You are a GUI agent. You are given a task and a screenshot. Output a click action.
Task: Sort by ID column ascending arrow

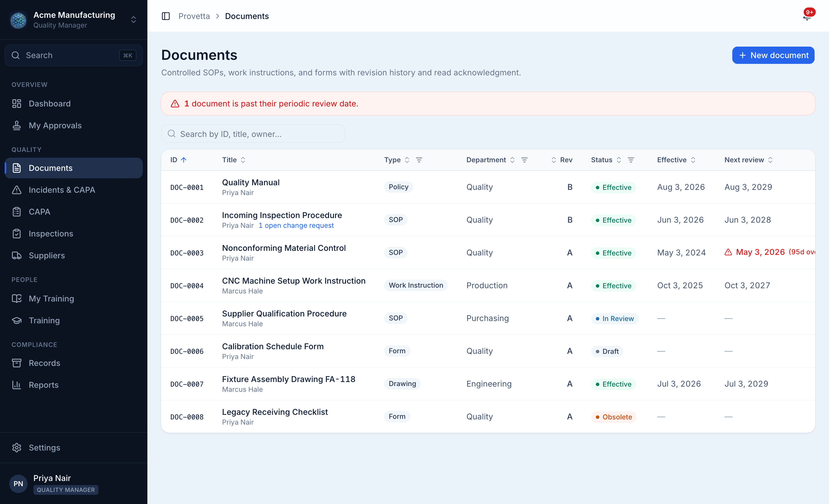184,160
